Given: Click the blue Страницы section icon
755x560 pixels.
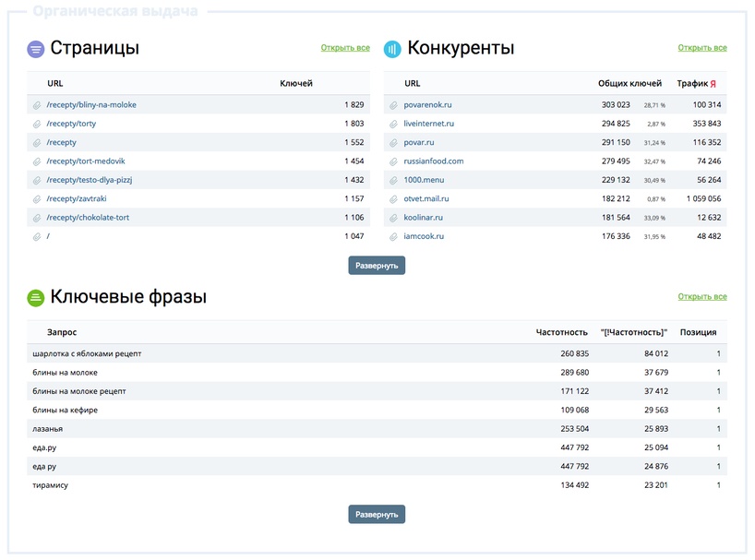Looking at the screenshot, I should tap(35, 48).
